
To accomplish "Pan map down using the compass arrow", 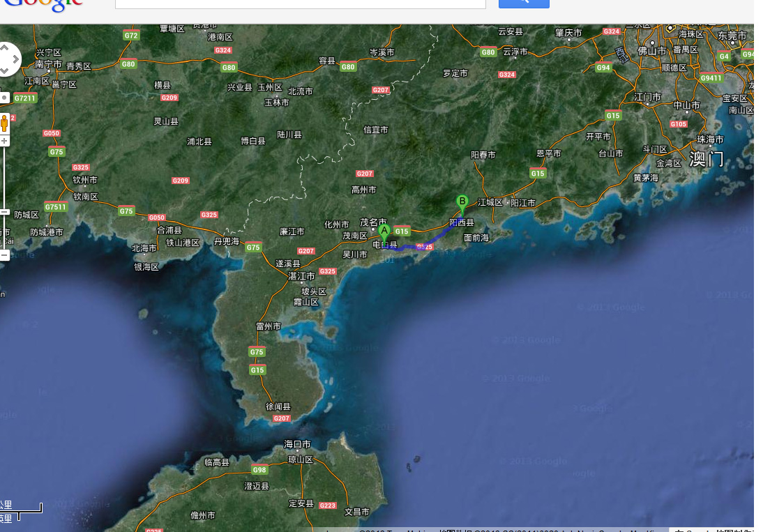I will [x=3, y=70].
